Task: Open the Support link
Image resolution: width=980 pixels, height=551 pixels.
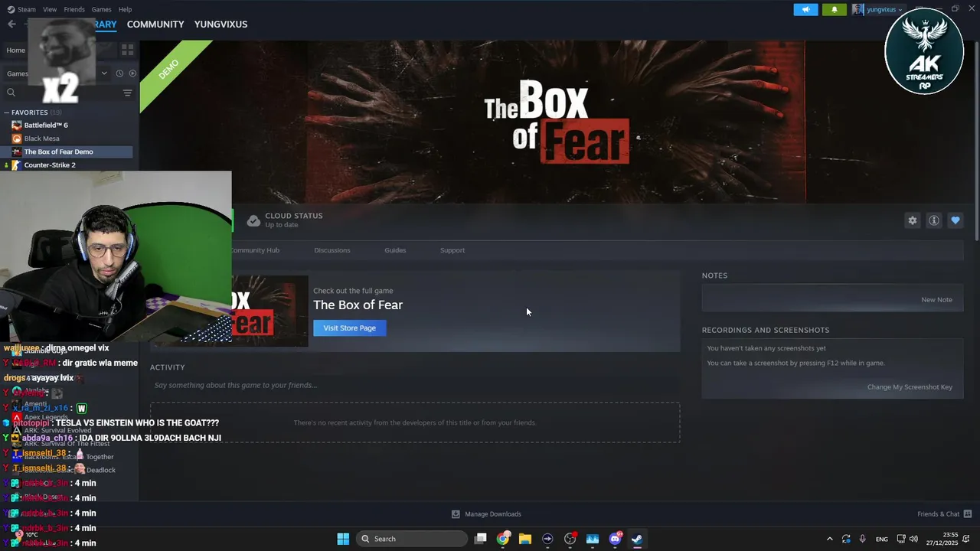Action: pyautogui.click(x=452, y=250)
